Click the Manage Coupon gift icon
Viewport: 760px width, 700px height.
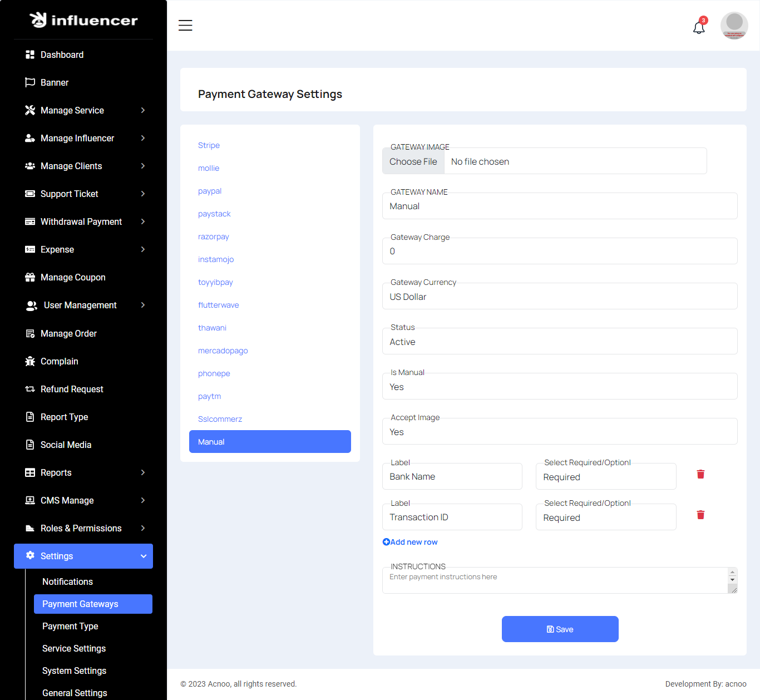point(30,277)
